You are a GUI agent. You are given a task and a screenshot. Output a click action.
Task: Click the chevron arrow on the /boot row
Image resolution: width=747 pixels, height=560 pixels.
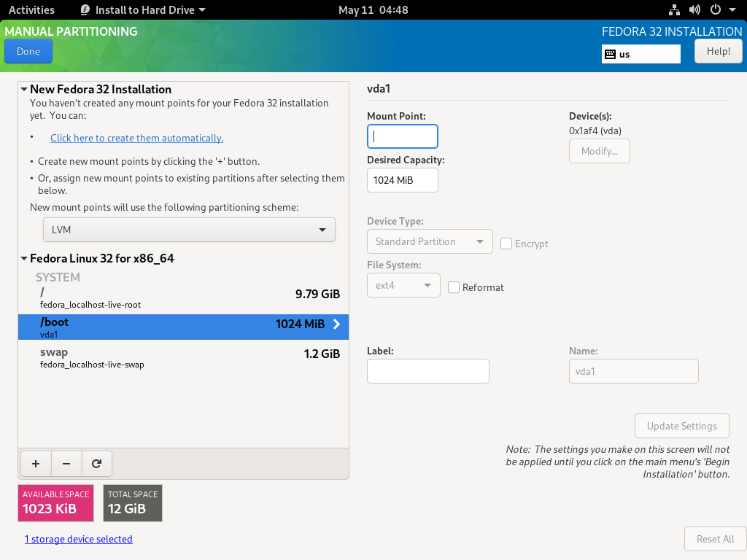[337, 324]
